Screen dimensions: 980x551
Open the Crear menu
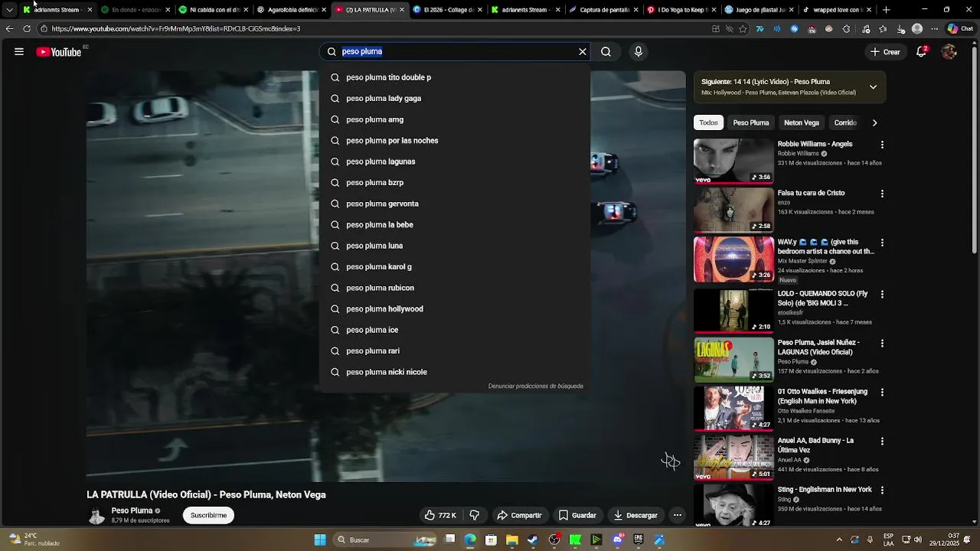point(885,52)
